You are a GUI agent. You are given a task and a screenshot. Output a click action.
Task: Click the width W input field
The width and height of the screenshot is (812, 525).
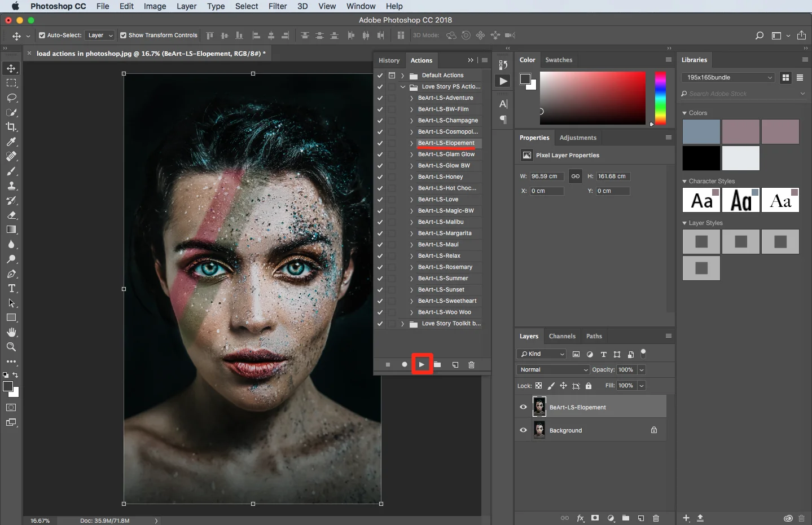(546, 177)
